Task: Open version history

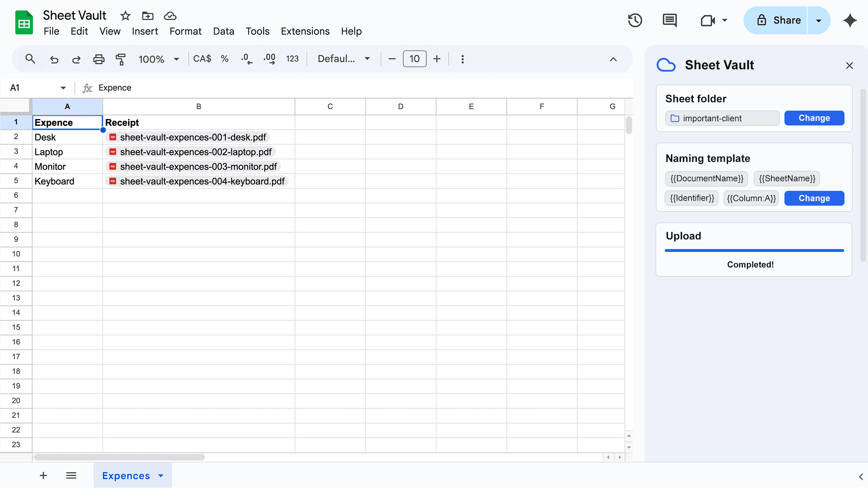Action: [x=635, y=20]
